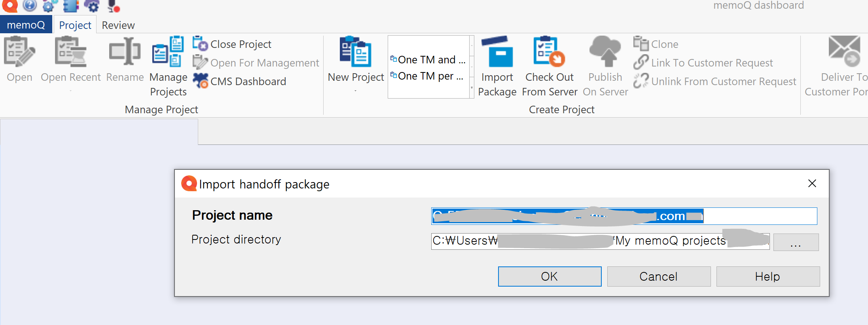
Task: Open the memoQ application tab
Action: (26, 25)
